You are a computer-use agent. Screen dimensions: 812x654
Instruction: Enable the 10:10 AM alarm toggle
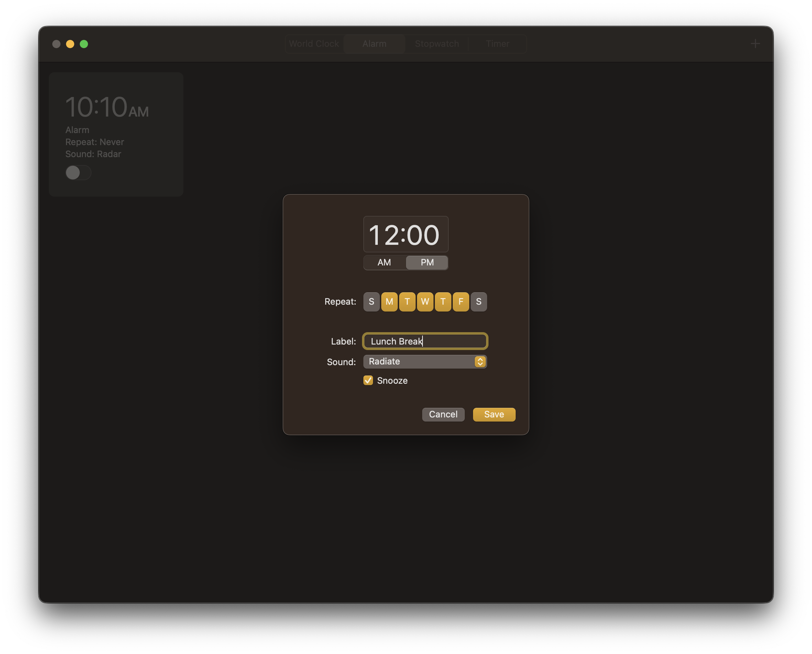click(x=78, y=173)
